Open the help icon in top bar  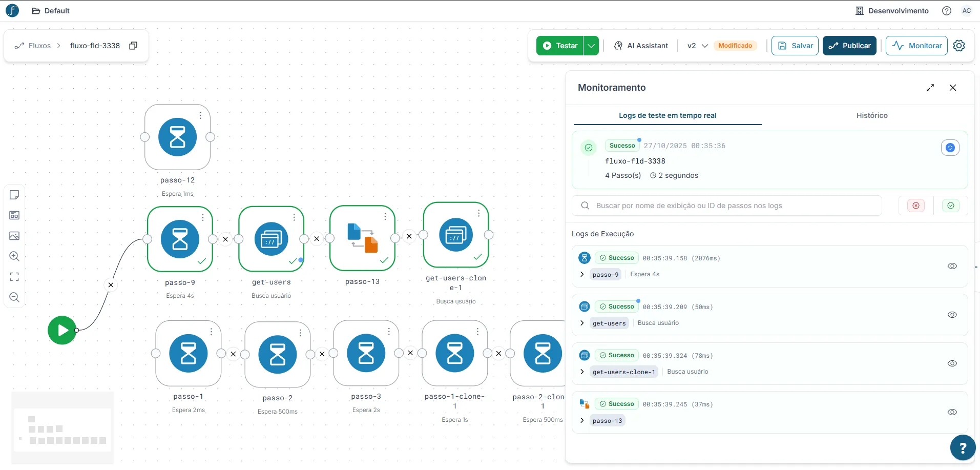(947, 11)
